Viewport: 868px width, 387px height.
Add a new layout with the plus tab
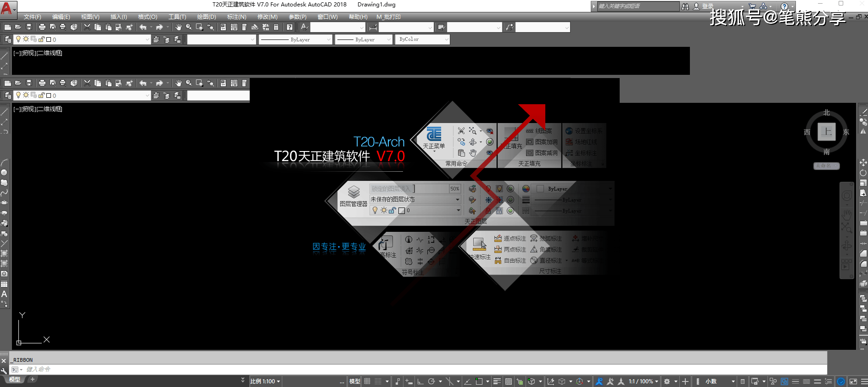pyautogui.click(x=32, y=379)
